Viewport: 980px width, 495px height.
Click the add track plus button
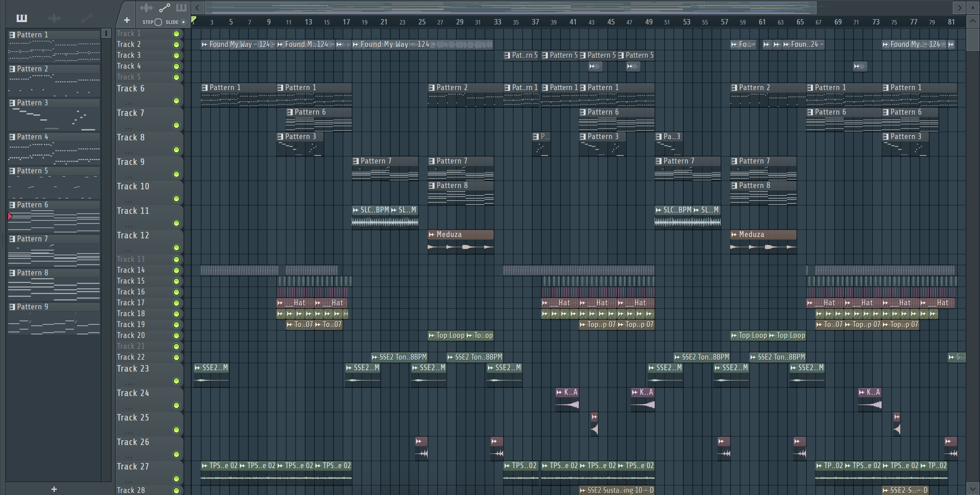tap(127, 20)
